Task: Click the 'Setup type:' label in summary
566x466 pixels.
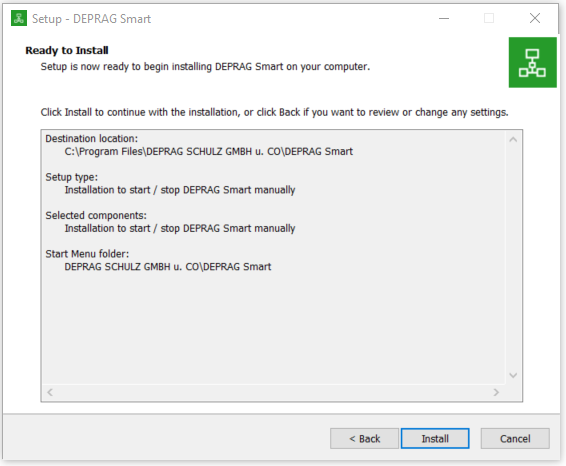Action: click(71, 177)
